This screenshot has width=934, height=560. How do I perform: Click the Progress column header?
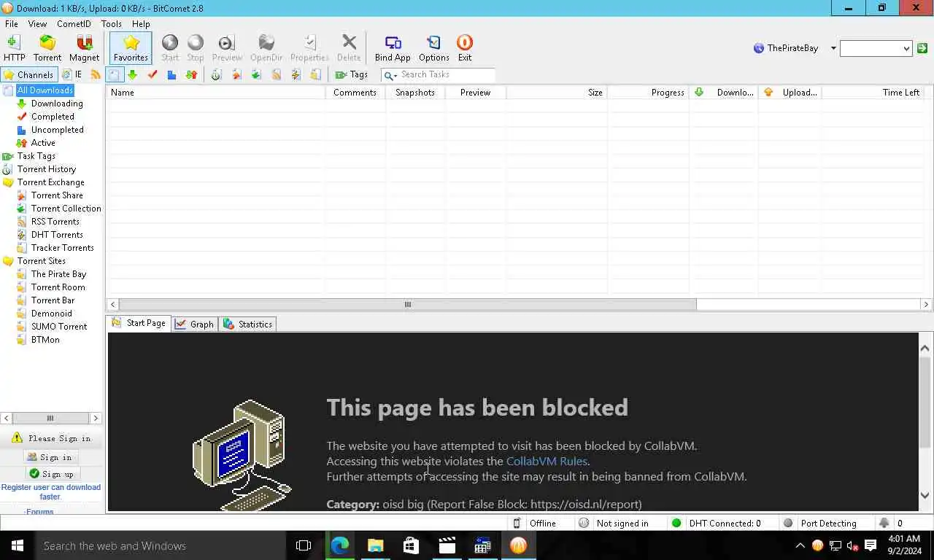(x=648, y=93)
